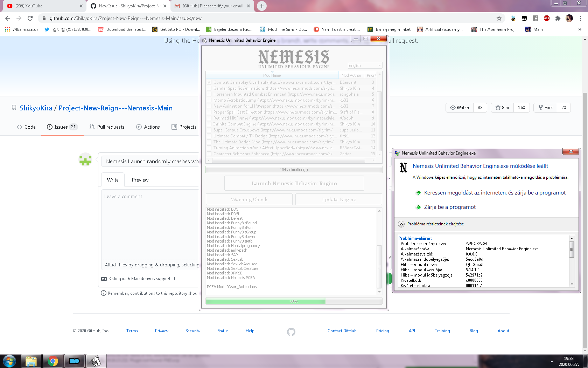Reload the GitHub page

(30, 18)
